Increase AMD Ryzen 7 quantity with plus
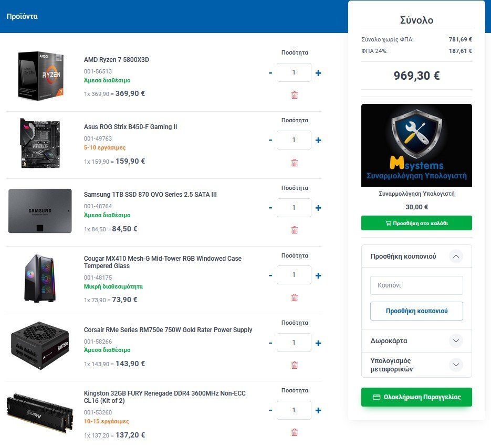Image resolution: width=491 pixels, height=448 pixels. [318, 73]
